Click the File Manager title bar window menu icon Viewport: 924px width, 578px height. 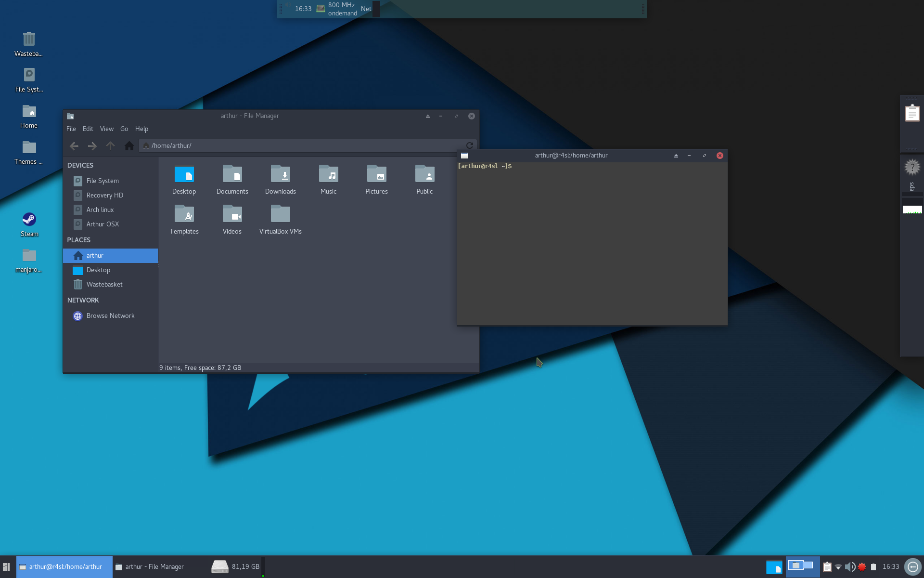(70, 116)
